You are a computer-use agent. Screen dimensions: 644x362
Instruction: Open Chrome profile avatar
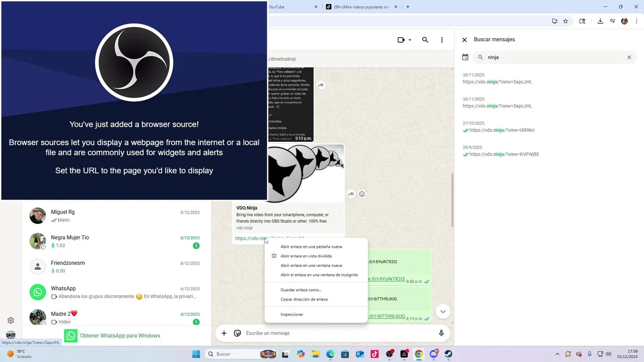624,21
